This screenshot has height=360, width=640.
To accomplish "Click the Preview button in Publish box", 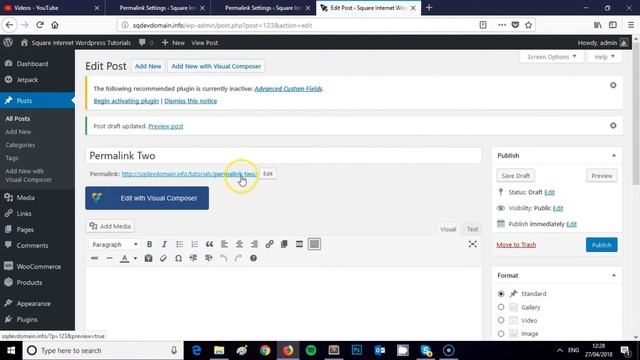I will click(x=602, y=176).
